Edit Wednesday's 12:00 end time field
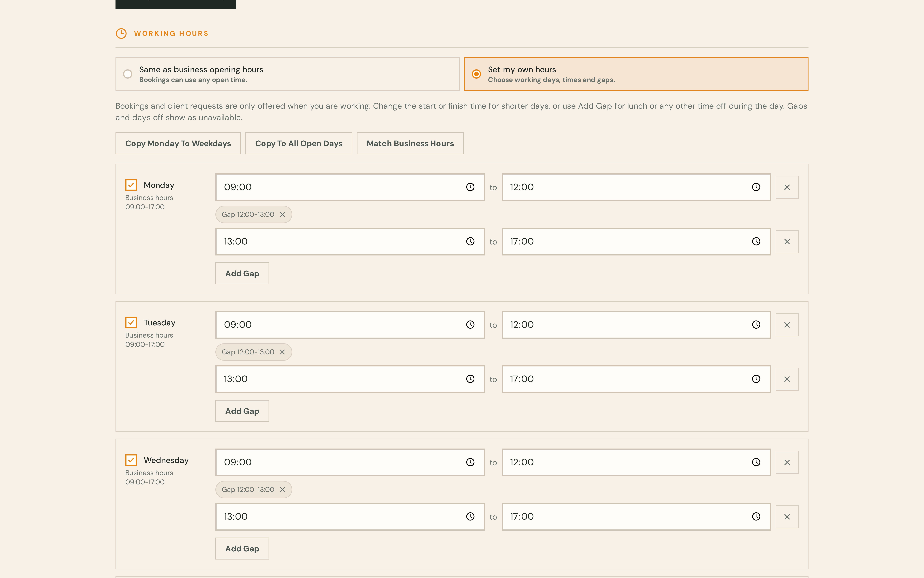The height and width of the screenshot is (578, 924). point(636,463)
